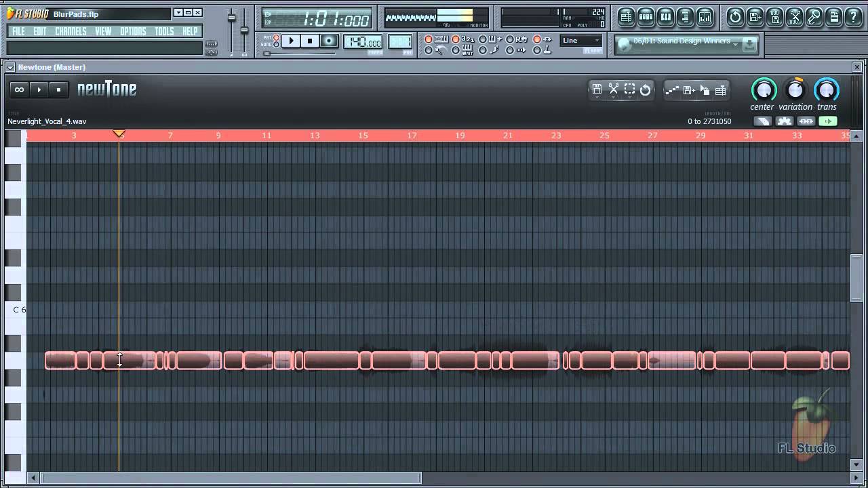Open NewTone selection menu icon
Image resolution: width=868 pixels, height=488 pixels.
point(629,89)
